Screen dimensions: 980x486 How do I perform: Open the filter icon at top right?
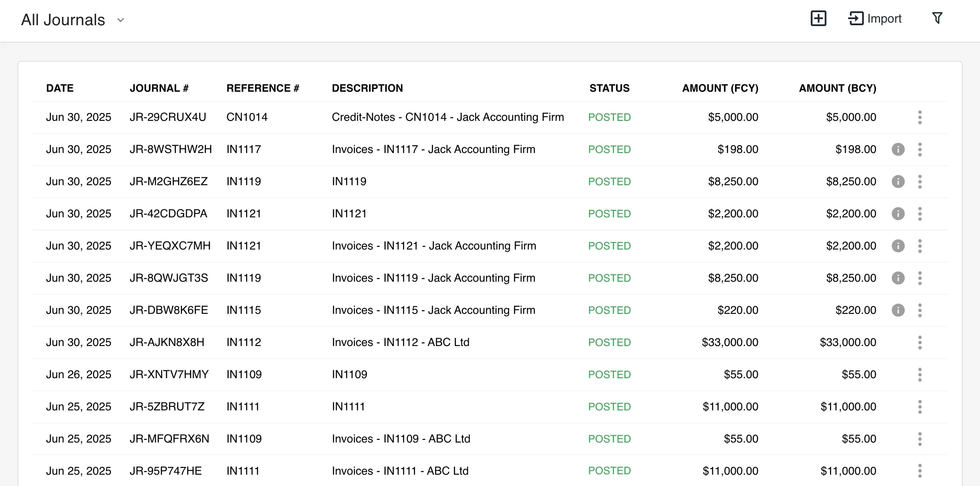[x=937, y=18]
